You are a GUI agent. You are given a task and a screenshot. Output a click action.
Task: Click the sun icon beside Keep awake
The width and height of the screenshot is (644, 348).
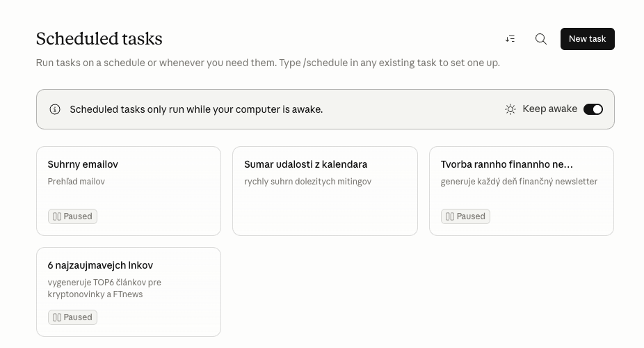coord(510,109)
